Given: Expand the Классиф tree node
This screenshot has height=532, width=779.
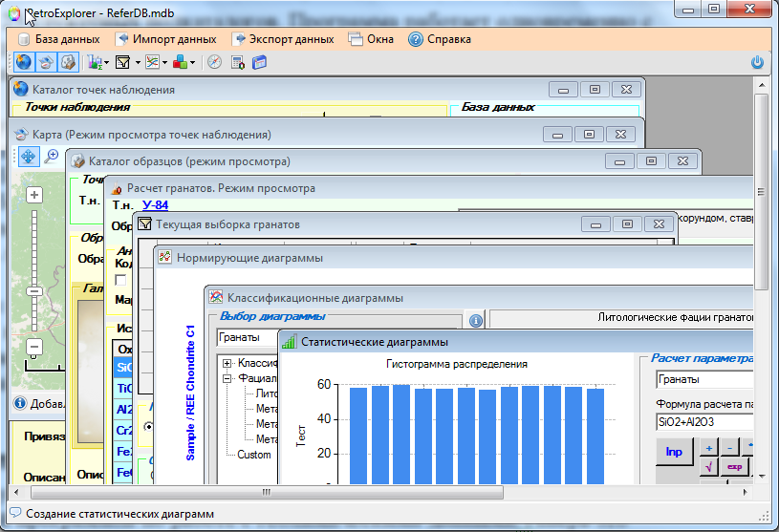Looking at the screenshot, I should tap(227, 363).
